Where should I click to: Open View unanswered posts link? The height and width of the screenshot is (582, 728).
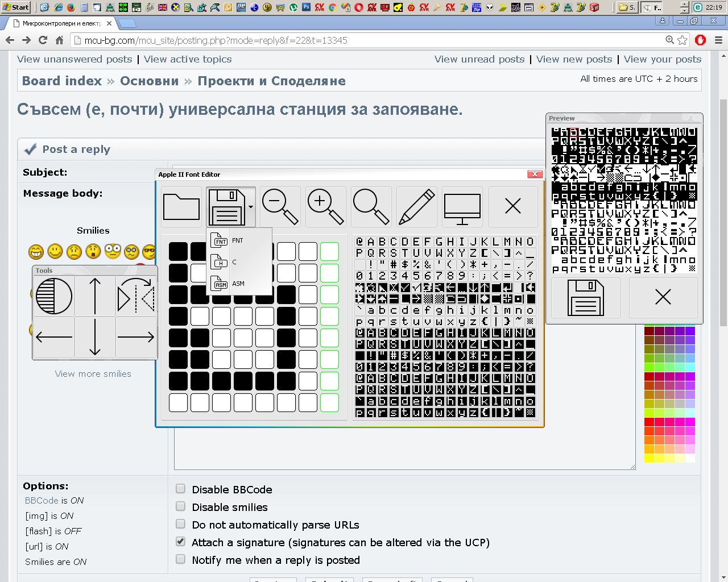tap(75, 59)
